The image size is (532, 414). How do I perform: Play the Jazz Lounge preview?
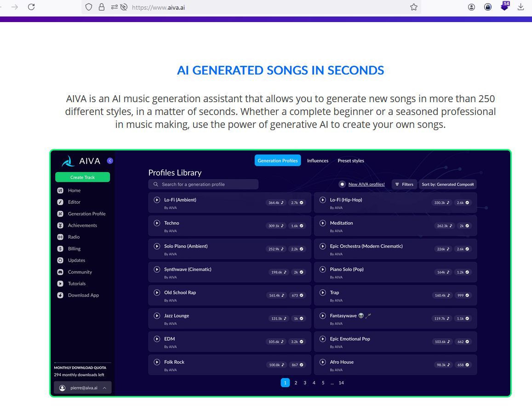coord(157,316)
